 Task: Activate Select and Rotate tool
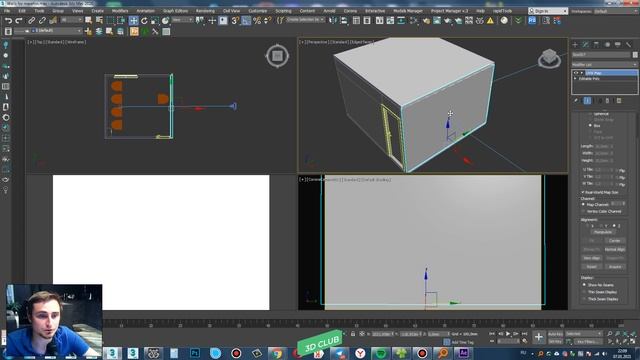click(x=144, y=20)
